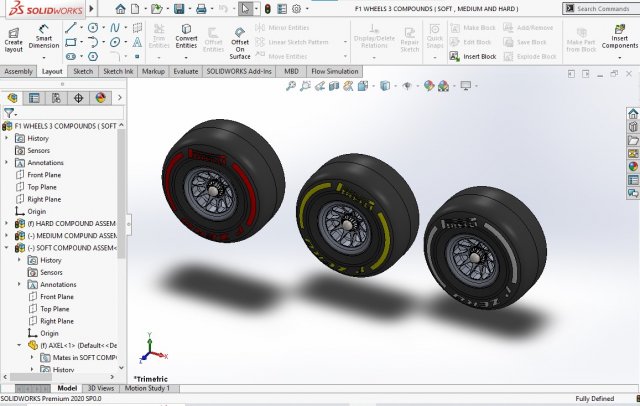This screenshot has height=406, width=640.
Task: Switch to 3D Views bottom tab
Action: tap(101, 388)
